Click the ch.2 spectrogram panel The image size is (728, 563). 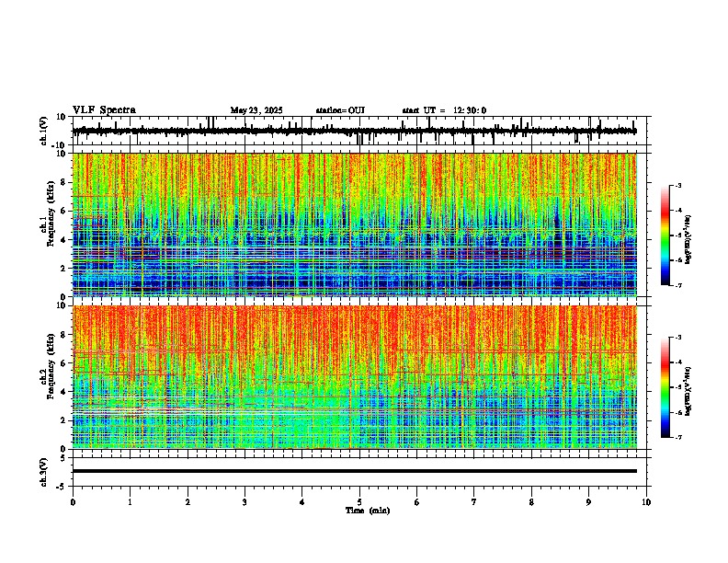coord(355,377)
